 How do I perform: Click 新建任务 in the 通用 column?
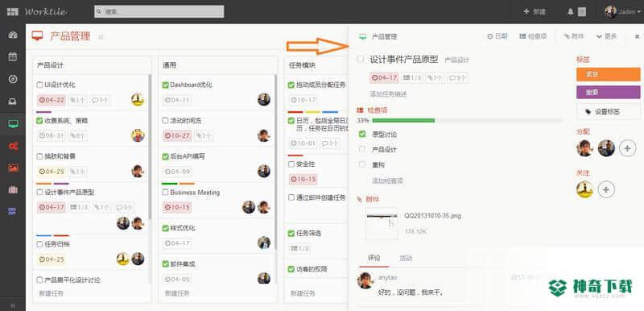pos(177,293)
